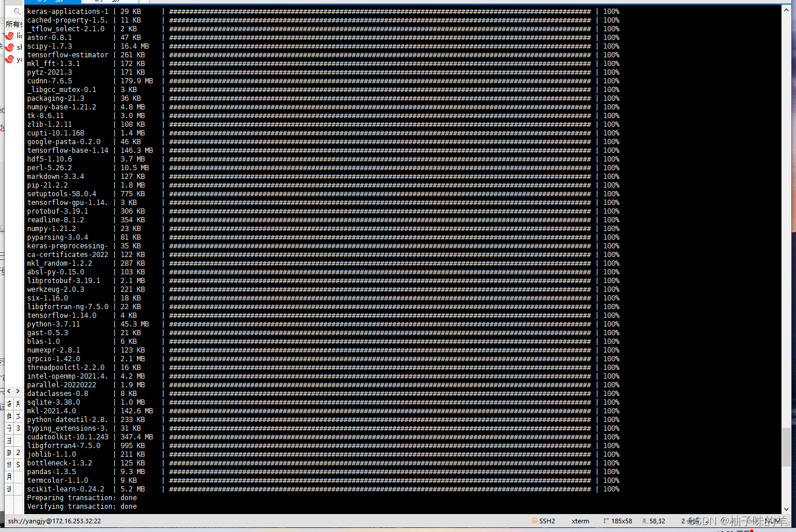Click the cursor position icon beside 58,32

coord(644,521)
